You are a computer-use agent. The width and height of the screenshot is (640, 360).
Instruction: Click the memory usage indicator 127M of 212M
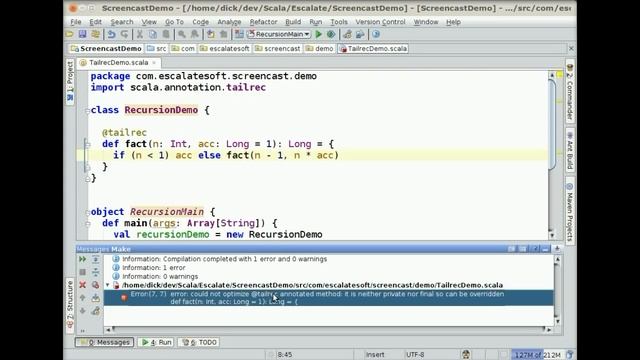coord(538,355)
